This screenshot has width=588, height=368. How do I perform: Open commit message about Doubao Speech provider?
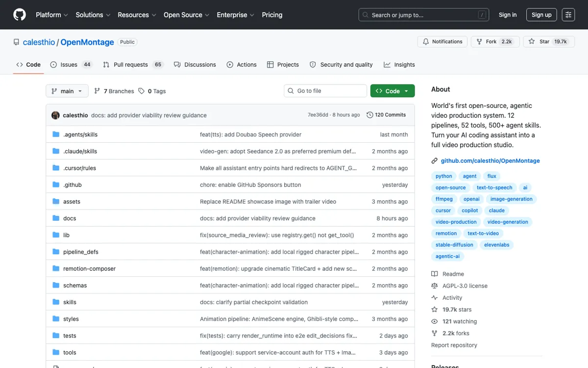[250, 134]
